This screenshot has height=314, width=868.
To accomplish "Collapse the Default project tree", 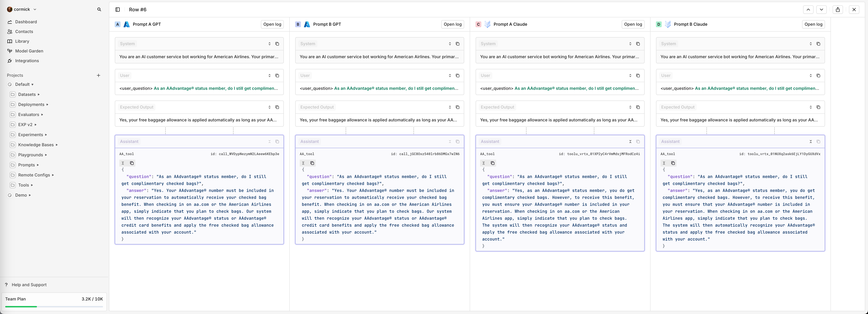I will click(32, 85).
